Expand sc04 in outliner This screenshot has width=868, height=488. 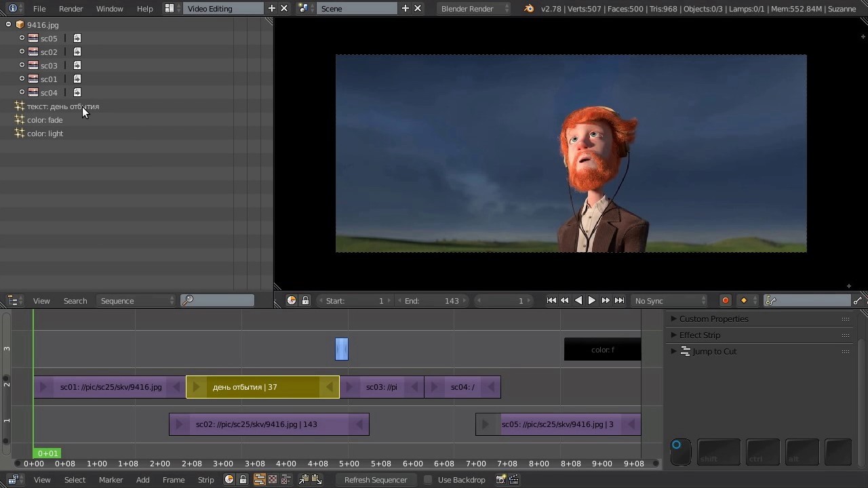(22, 92)
